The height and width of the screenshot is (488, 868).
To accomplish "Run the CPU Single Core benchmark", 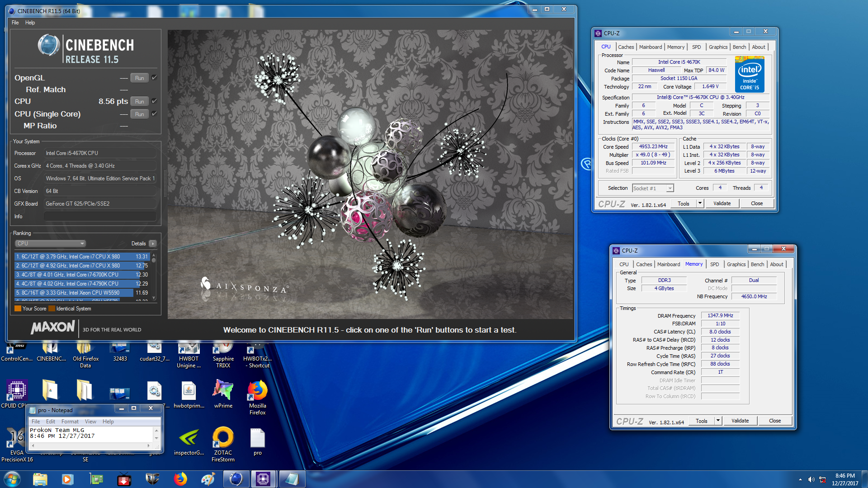I will click(x=139, y=114).
